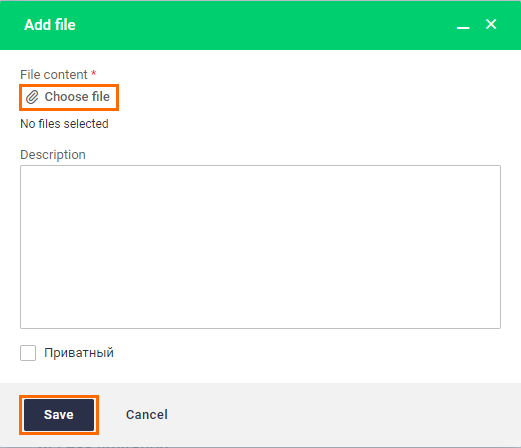Open the Choose file picker
Viewport: 521px width, 448px height.
coord(69,97)
